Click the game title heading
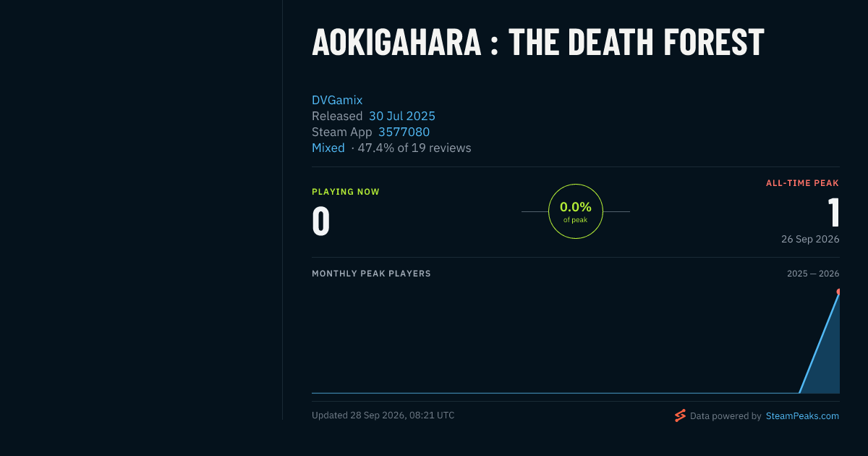 pos(537,43)
